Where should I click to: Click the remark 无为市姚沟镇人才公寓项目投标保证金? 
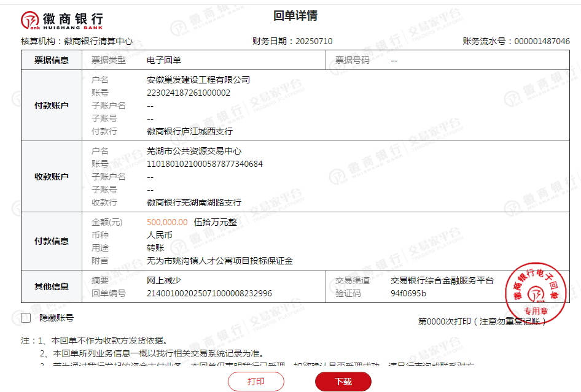click(x=220, y=261)
